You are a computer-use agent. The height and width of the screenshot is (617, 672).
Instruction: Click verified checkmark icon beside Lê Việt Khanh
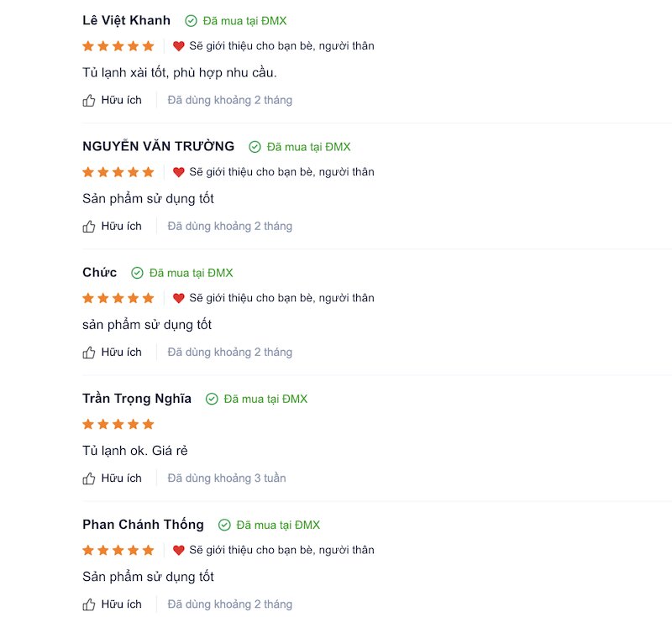coord(191,21)
